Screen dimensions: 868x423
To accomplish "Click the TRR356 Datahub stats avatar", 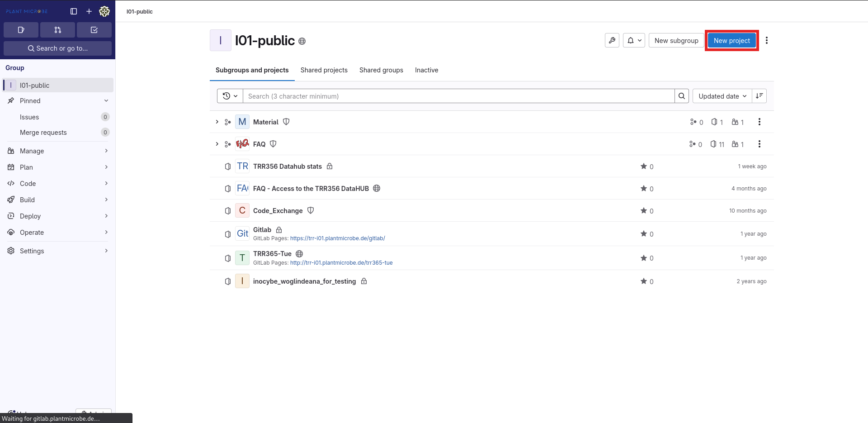I will [242, 166].
